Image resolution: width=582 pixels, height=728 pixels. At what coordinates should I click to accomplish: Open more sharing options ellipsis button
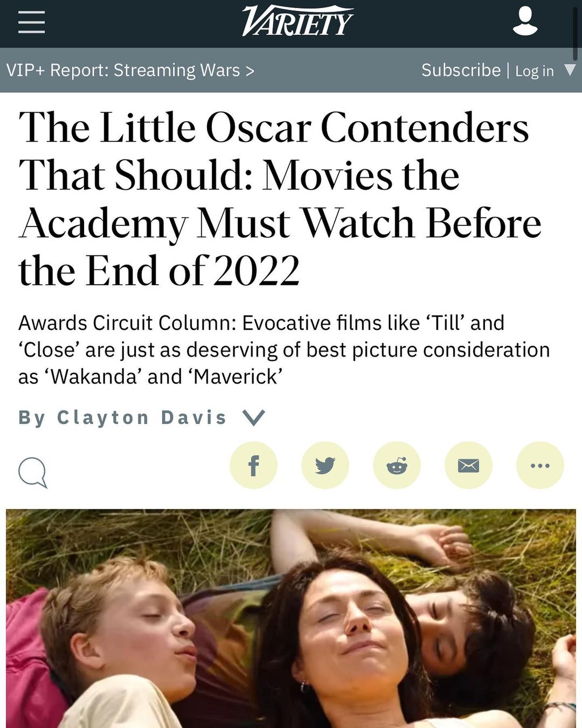pos(540,465)
